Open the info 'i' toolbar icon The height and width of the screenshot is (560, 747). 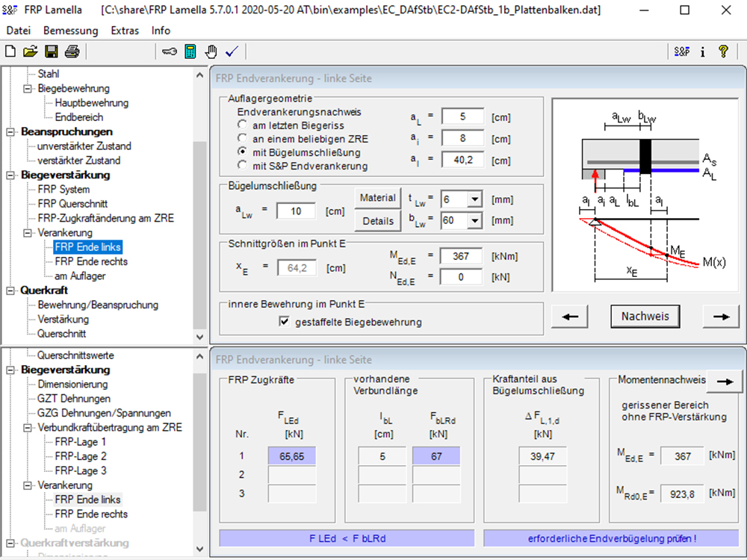(703, 52)
